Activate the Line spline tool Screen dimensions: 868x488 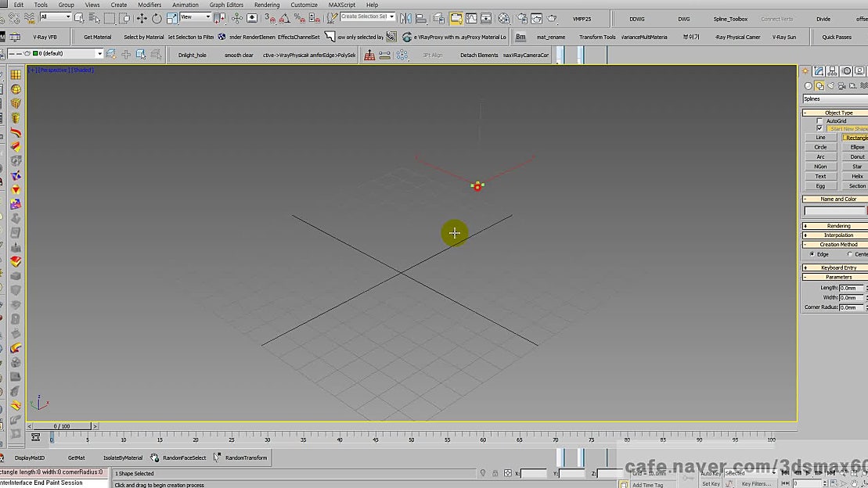click(x=819, y=137)
